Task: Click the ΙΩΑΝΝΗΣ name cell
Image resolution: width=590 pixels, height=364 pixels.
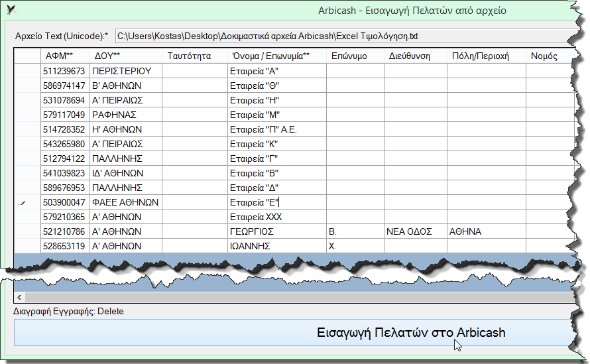Action: pyautogui.click(x=277, y=246)
